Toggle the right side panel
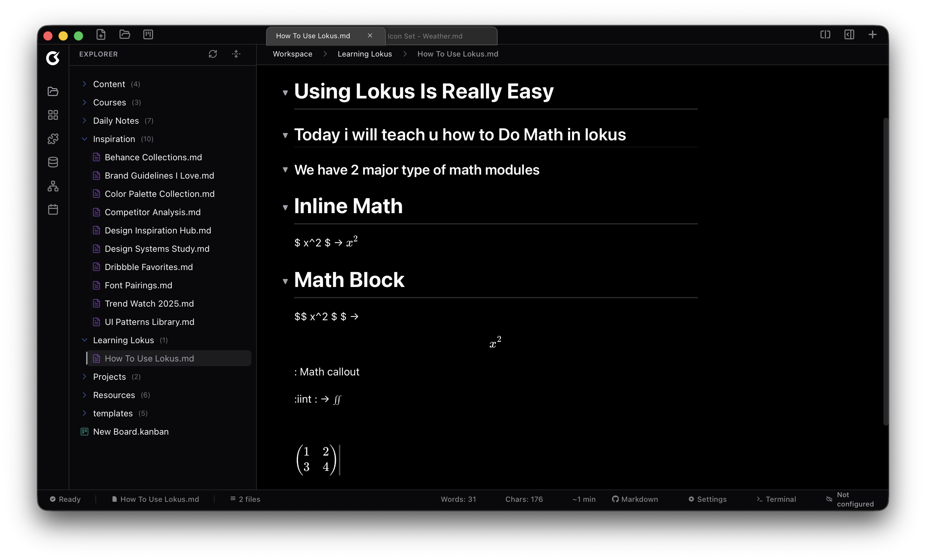The image size is (926, 560). 849,34
